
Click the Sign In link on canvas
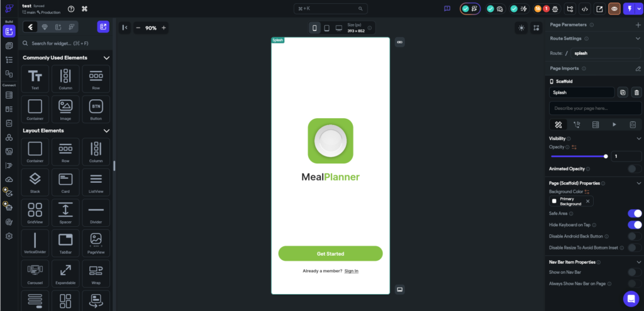tap(351, 271)
